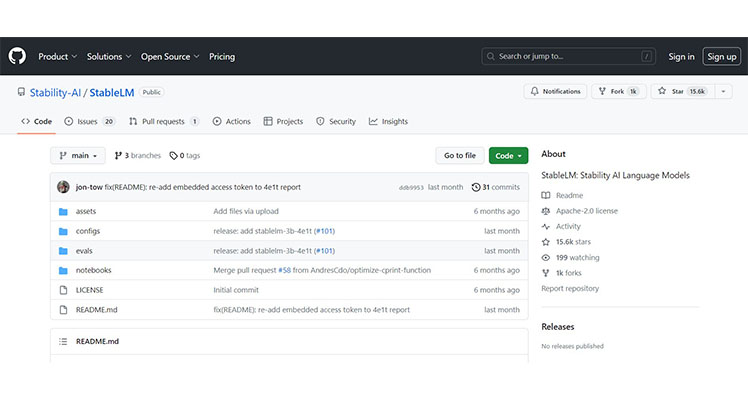Open the configs folder

[88, 231]
